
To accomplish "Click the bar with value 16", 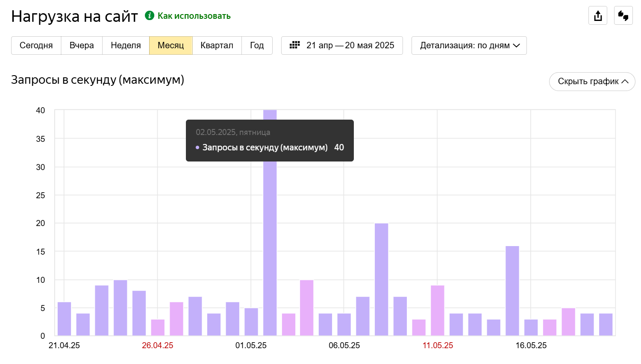I will [x=512, y=291].
